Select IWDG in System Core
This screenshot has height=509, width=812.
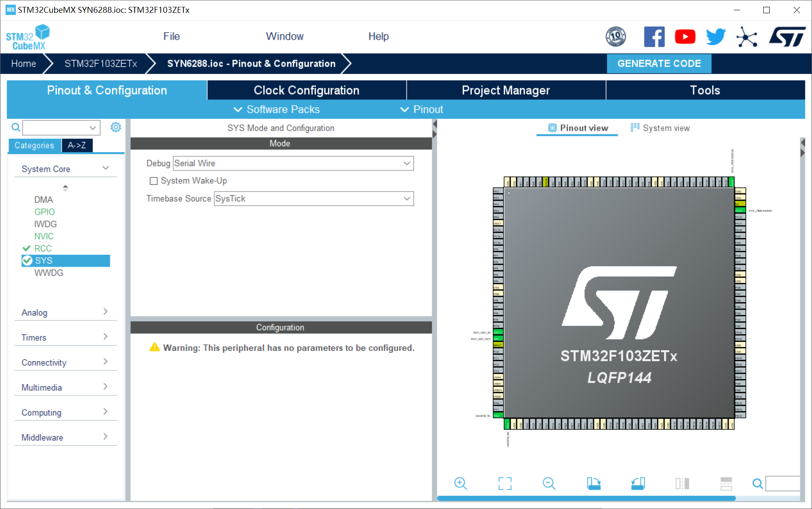coord(45,224)
